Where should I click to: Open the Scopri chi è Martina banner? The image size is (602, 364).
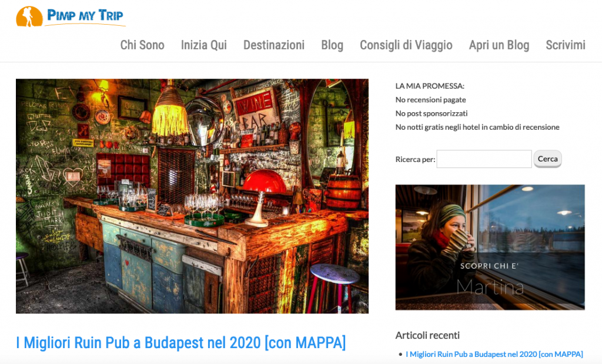point(490,247)
